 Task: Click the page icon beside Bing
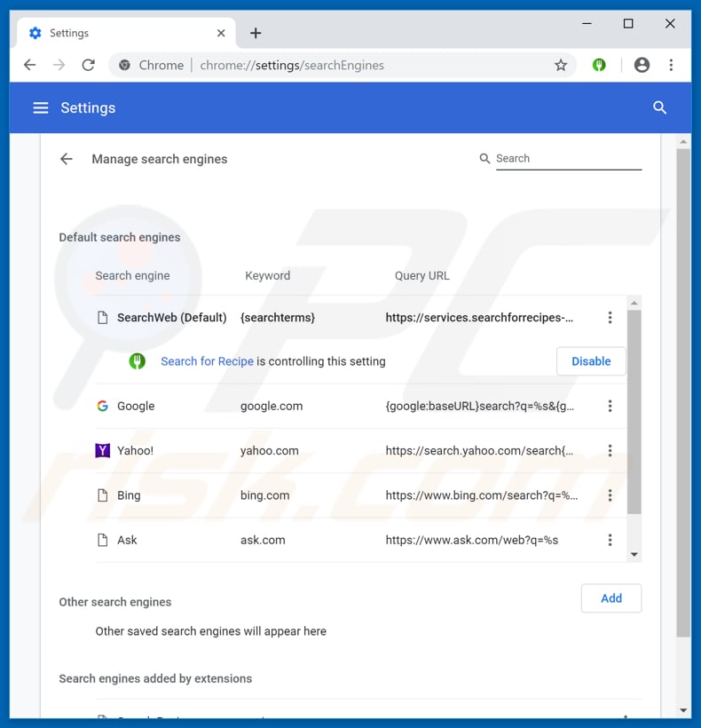103,495
